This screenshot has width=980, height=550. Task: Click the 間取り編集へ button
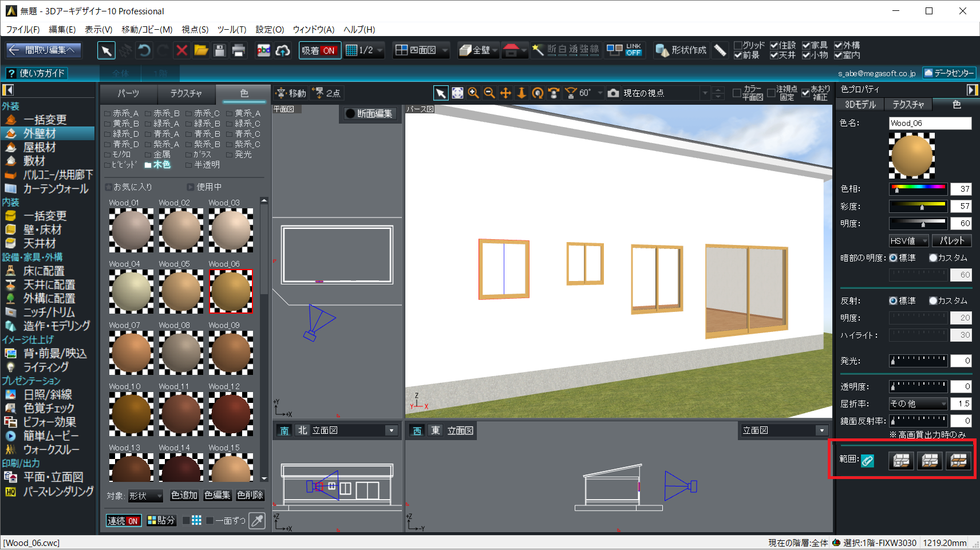tap(44, 50)
